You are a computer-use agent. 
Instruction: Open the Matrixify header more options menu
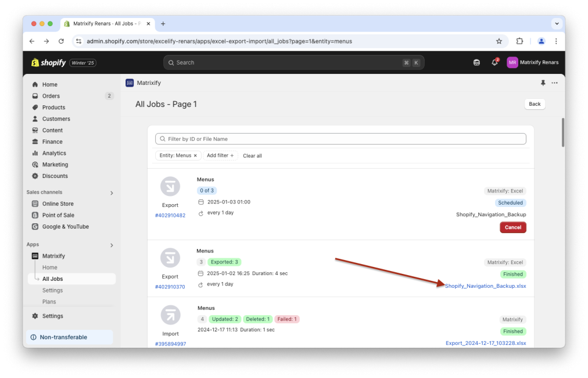pos(554,83)
